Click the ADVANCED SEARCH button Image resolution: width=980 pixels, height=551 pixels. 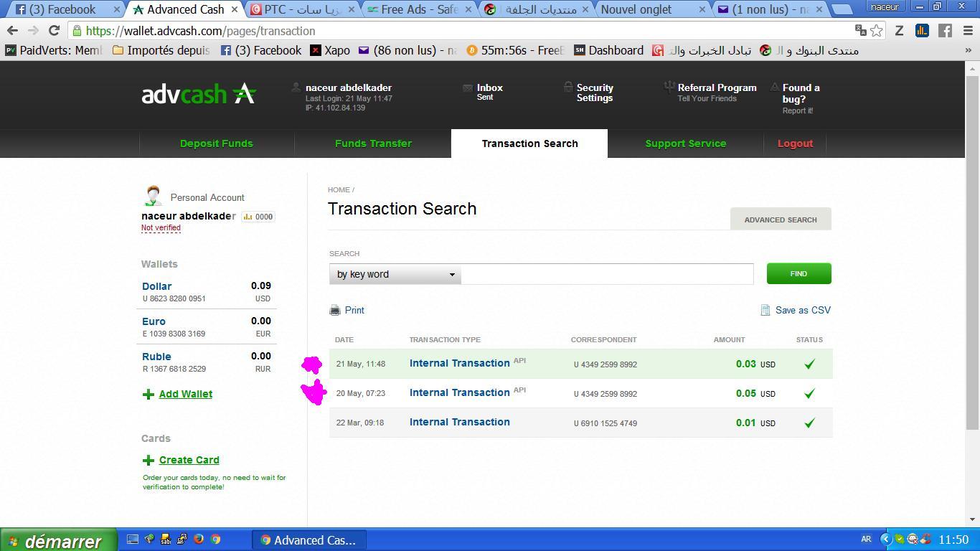point(781,220)
